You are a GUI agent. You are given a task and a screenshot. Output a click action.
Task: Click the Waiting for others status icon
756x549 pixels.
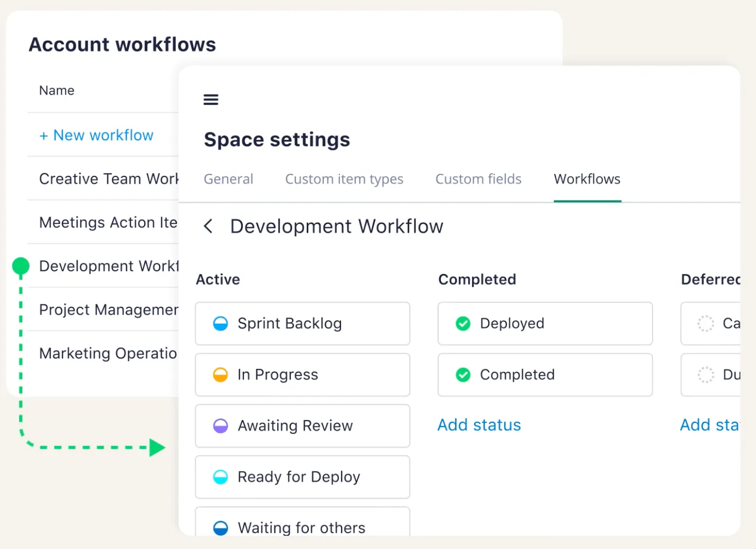220,528
